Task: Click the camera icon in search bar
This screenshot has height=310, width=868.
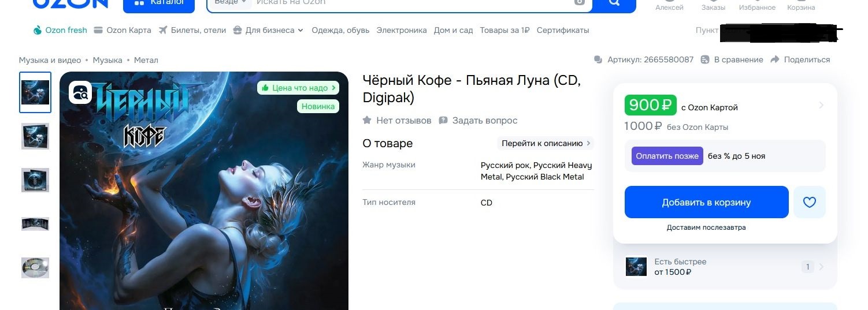Action: [x=580, y=2]
